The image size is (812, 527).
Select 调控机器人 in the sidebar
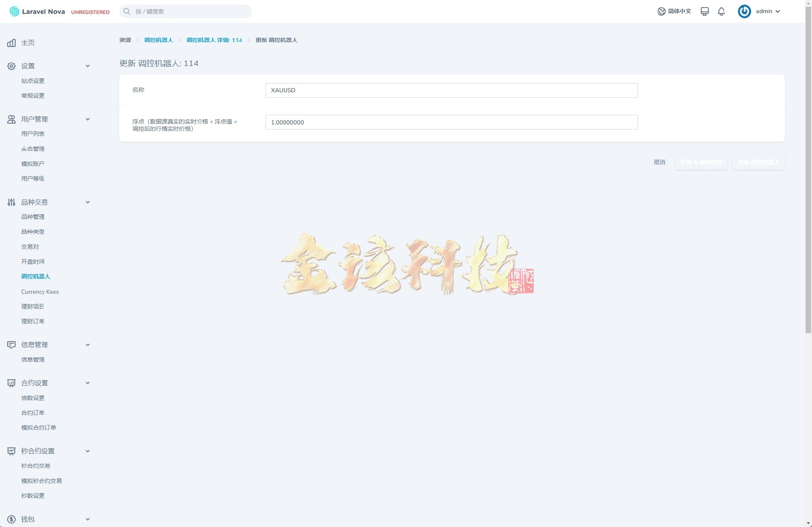click(x=36, y=276)
